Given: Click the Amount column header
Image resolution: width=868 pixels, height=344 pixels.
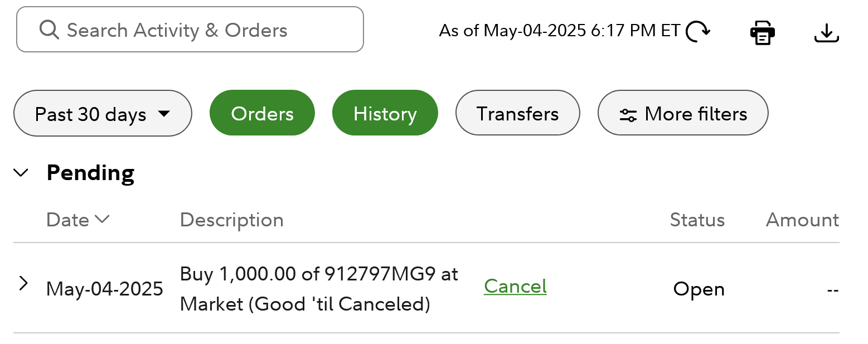Looking at the screenshot, I should (803, 220).
